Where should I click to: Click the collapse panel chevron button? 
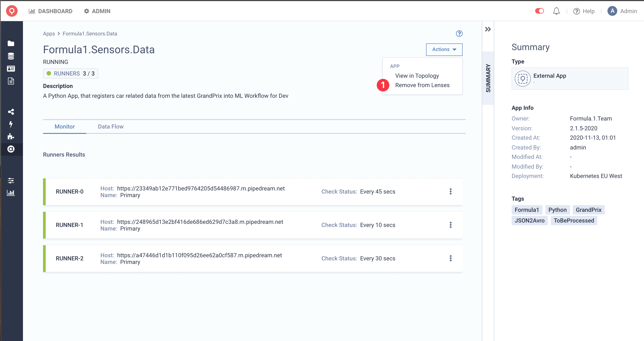pos(488,29)
